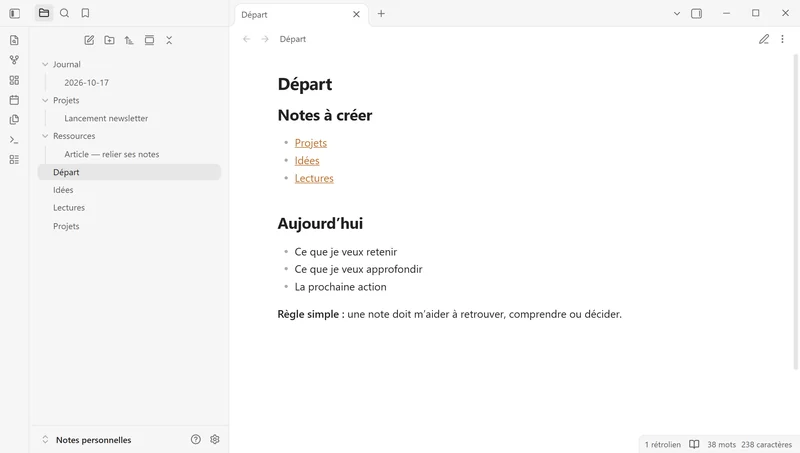Click 'Ce que je veux retenir' item
Image resolution: width=800 pixels, height=453 pixels.
click(x=345, y=252)
